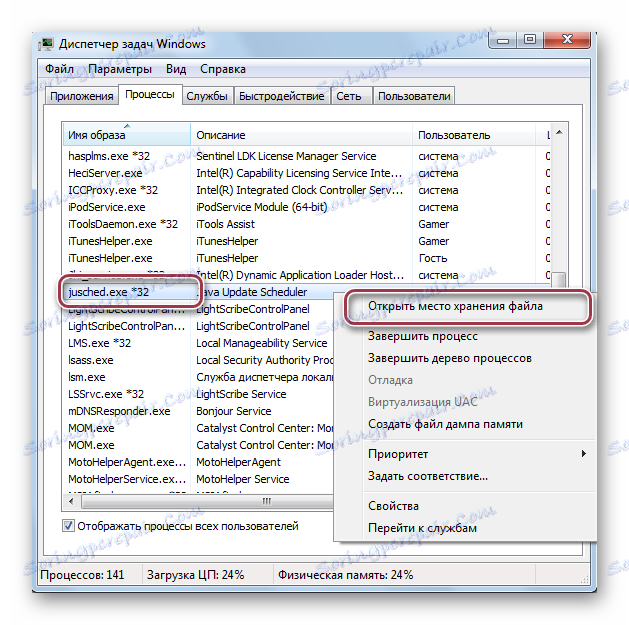
Task: Click the Загрузка ЦП: 24% status entry
Action: (x=195, y=575)
